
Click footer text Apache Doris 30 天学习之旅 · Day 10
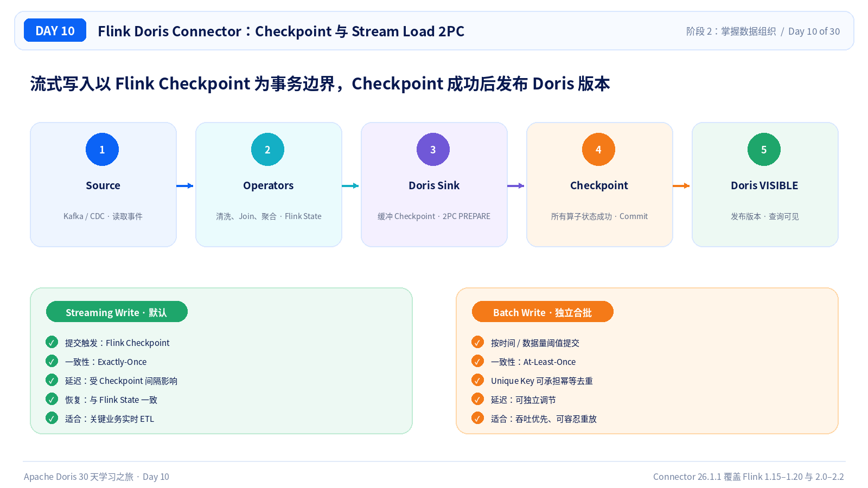pyautogui.click(x=97, y=477)
